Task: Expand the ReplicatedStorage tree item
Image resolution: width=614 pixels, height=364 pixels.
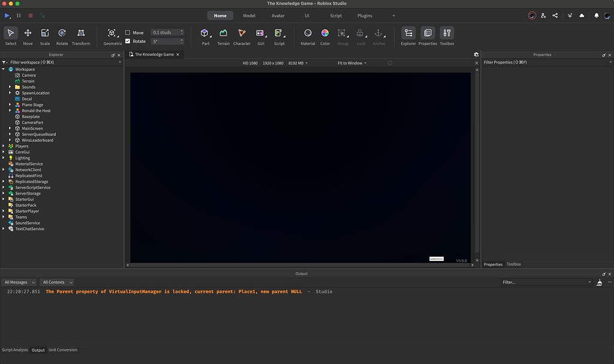Action: (x=2, y=181)
